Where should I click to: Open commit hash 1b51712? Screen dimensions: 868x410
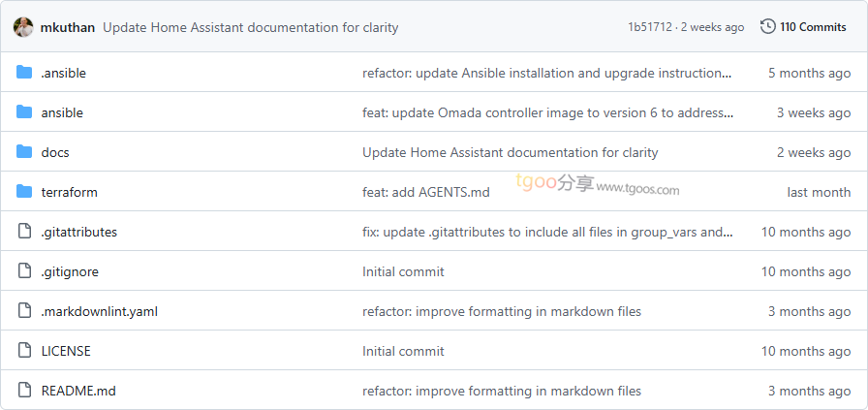[649, 27]
